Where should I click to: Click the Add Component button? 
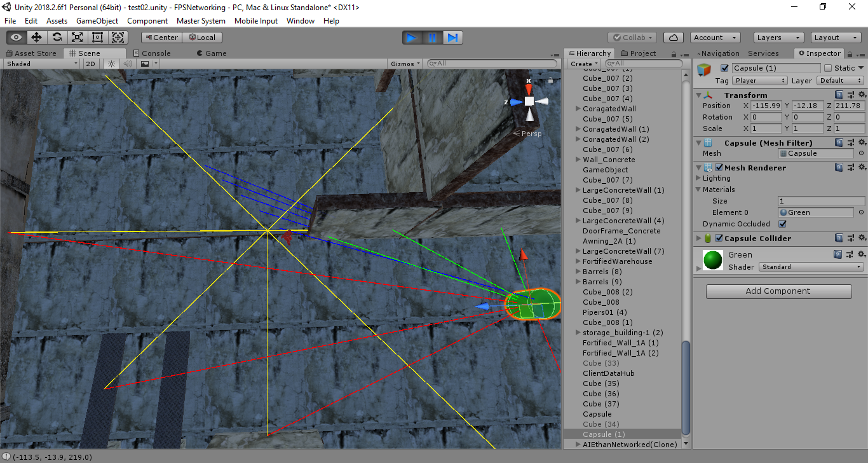778,291
